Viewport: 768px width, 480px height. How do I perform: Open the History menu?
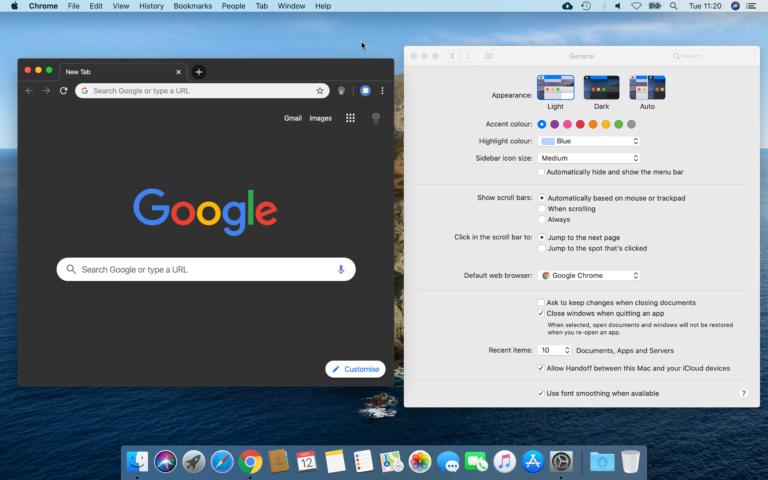[x=151, y=6]
